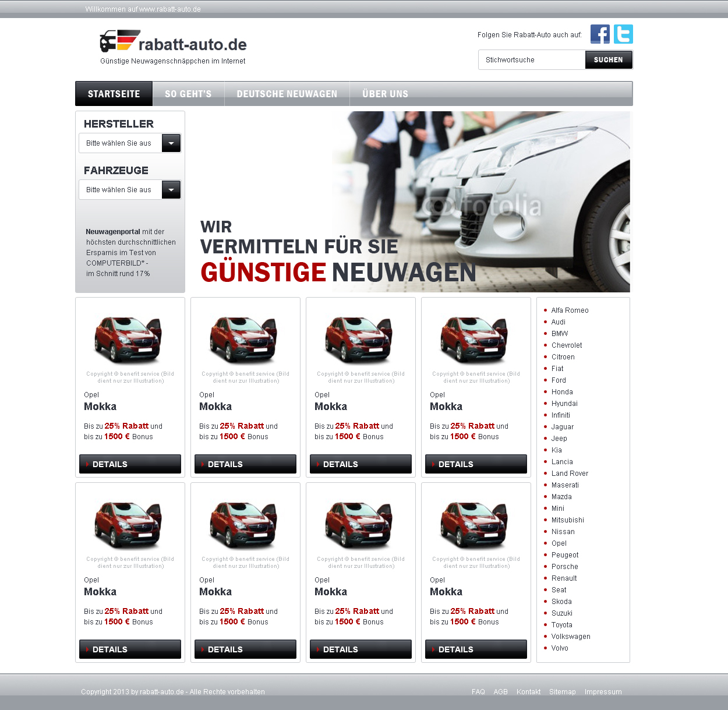
Task: Open the FAQ footer link
Action: 478,692
